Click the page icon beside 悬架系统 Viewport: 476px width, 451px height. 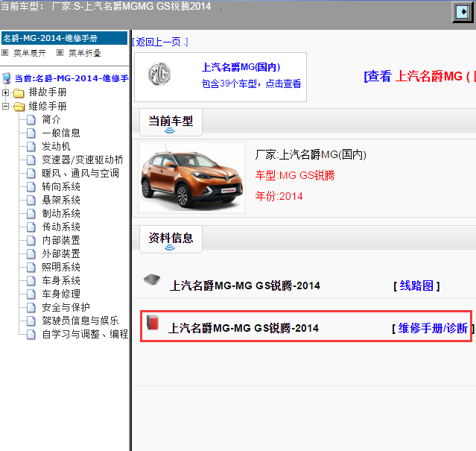coord(31,200)
